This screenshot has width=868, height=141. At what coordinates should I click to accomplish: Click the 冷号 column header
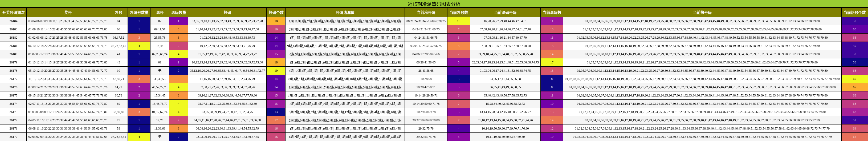[119, 13]
